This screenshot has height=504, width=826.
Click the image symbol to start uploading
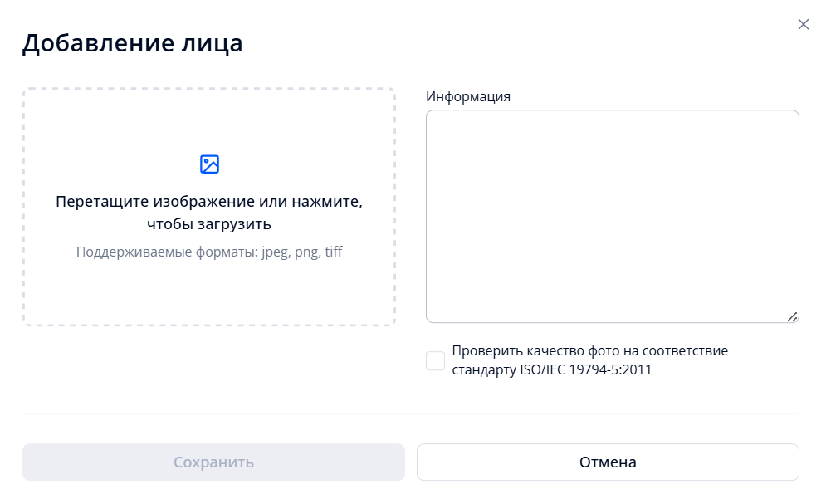point(210,164)
